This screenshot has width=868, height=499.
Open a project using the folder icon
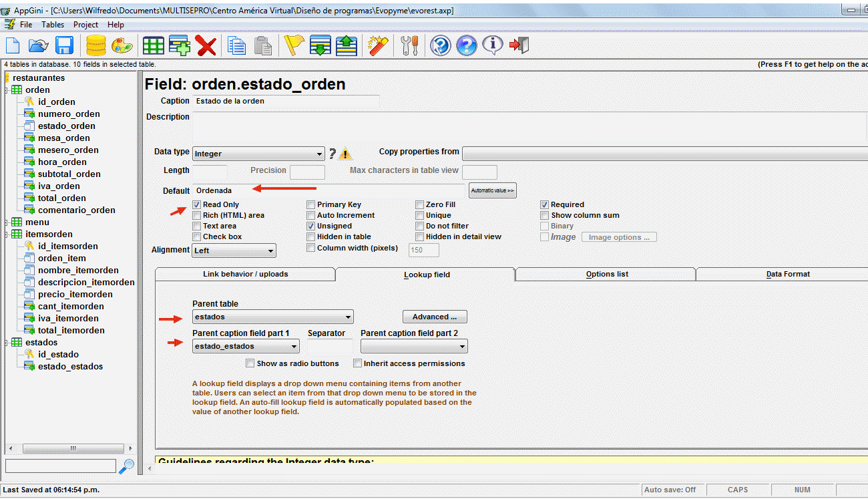[x=38, y=45]
